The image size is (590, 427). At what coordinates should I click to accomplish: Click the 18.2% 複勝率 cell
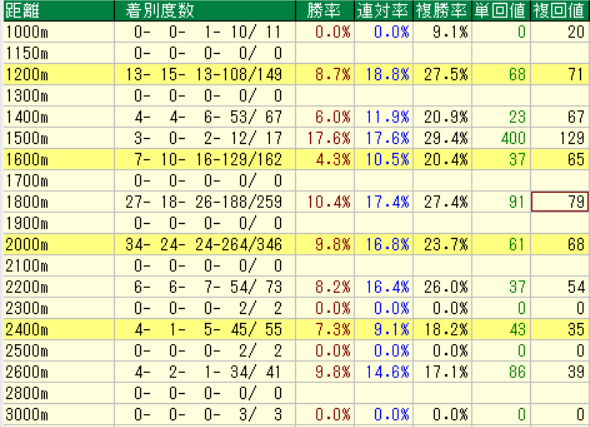442,330
